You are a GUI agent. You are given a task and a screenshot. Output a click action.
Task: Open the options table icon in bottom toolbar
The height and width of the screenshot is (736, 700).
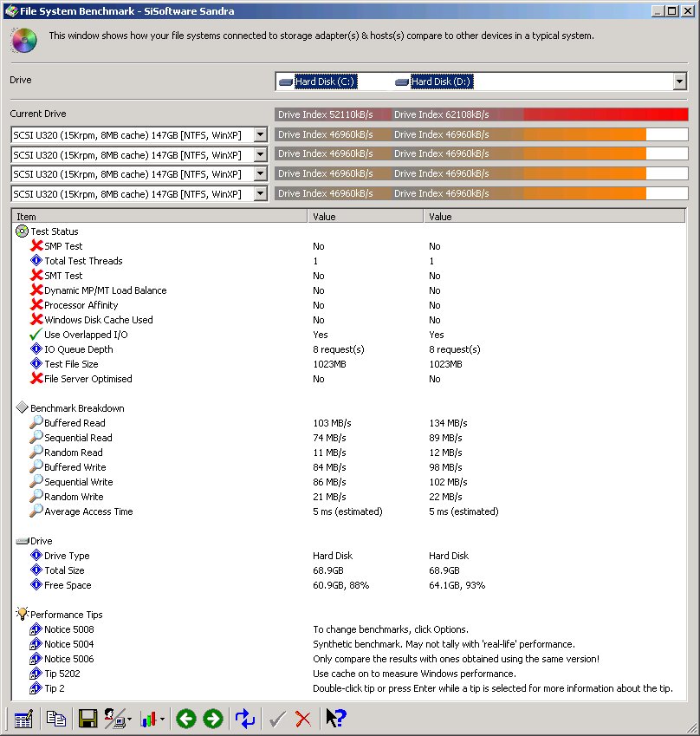tap(23, 719)
